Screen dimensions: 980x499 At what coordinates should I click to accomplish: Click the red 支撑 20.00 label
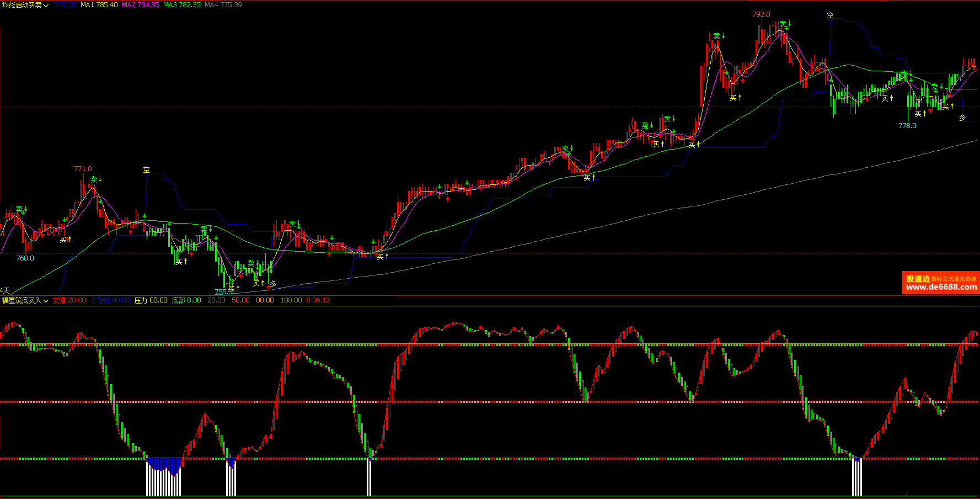(69, 300)
